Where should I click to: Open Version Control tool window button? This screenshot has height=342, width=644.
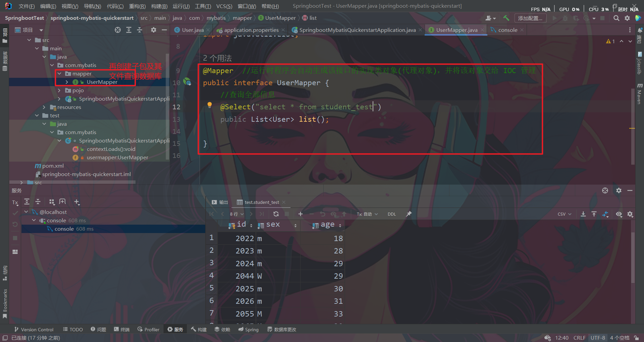click(x=34, y=329)
